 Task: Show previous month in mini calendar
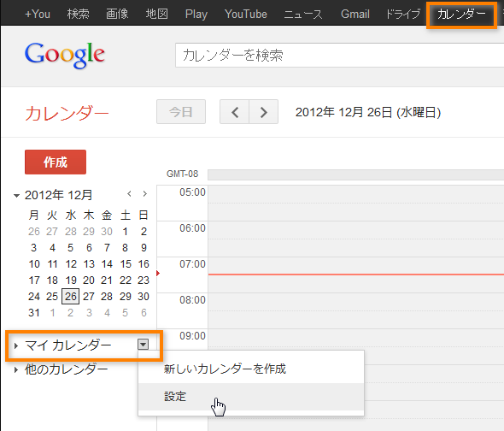pyautogui.click(x=129, y=193)
